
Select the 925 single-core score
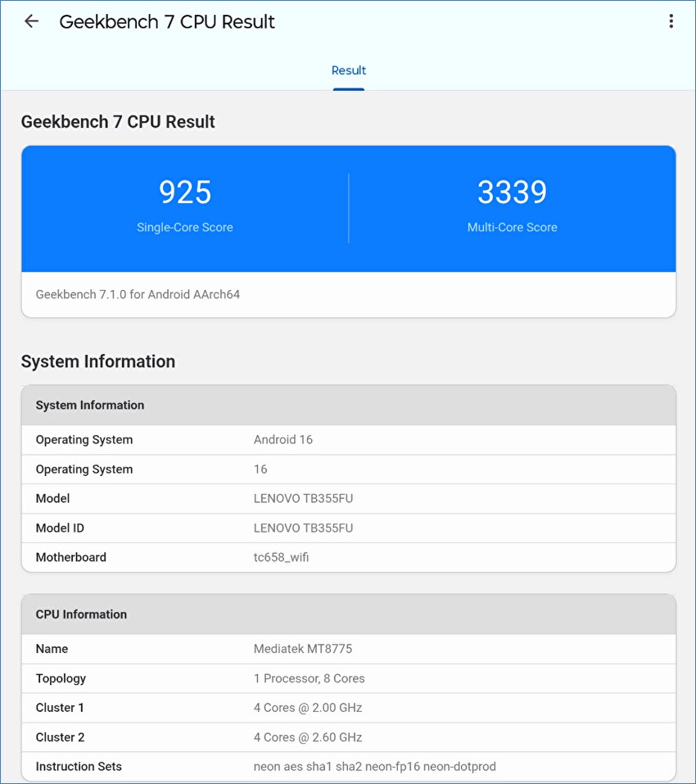point(185,192)
